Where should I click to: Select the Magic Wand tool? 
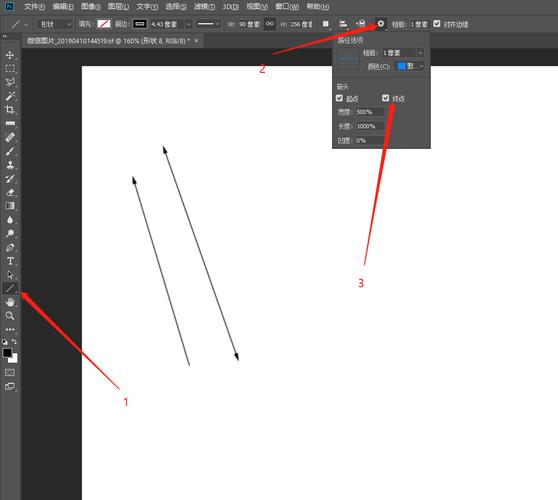point(10,96)
